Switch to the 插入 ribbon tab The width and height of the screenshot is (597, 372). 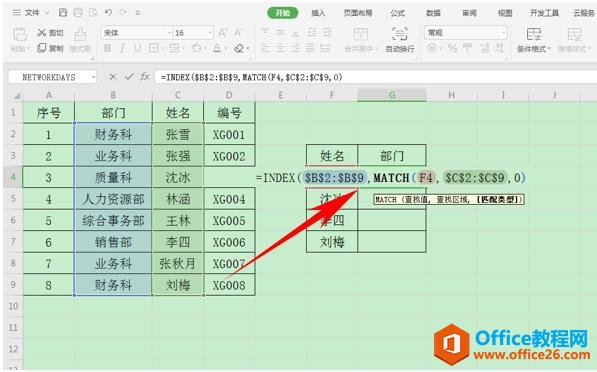(318, 13)
